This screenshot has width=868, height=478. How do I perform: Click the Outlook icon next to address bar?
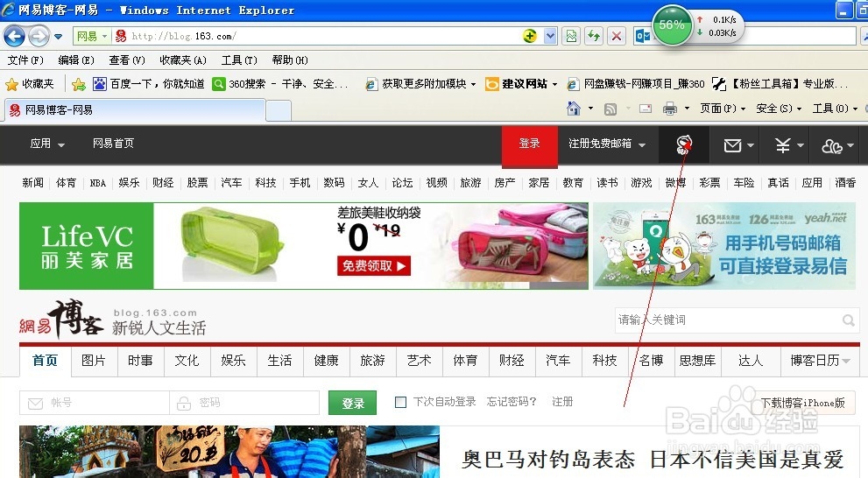[x=643, y=37]
